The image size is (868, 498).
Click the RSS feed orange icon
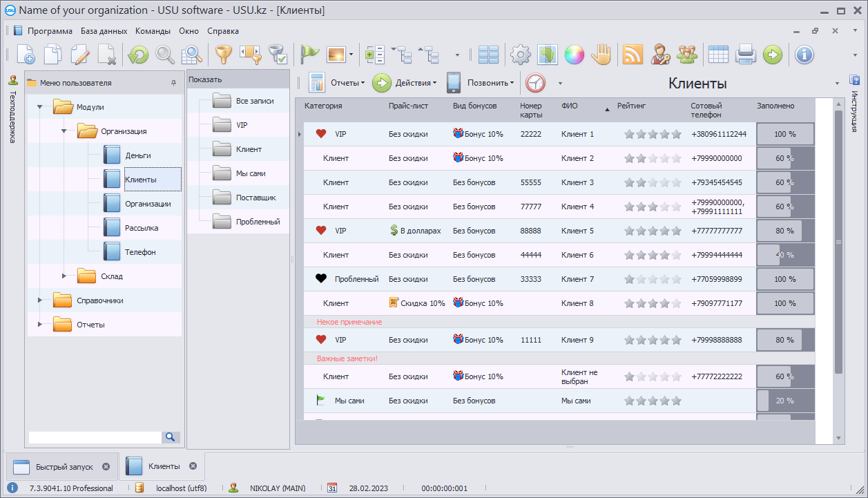pos(633,55)
